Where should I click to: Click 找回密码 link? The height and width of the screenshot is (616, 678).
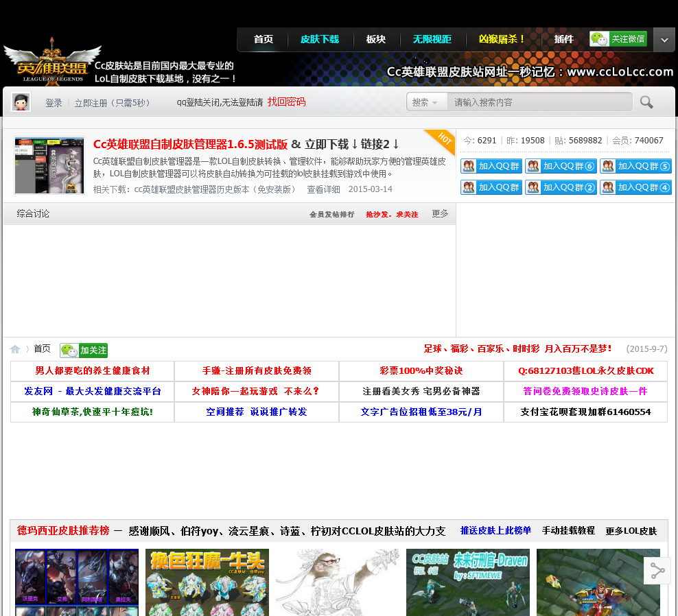click(x=286, y=102)
